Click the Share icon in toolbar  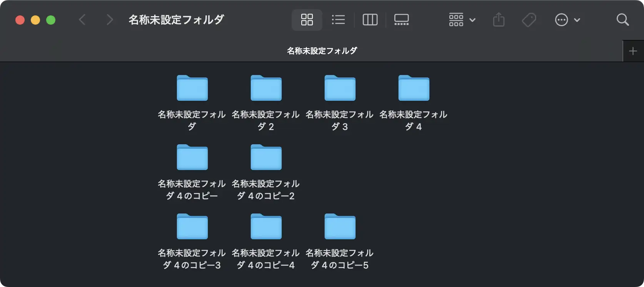point(499,20)
